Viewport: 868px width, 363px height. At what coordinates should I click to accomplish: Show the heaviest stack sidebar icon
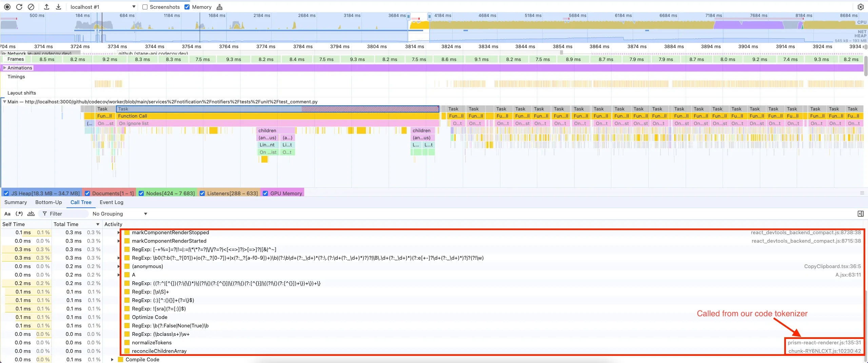point(861,214)
